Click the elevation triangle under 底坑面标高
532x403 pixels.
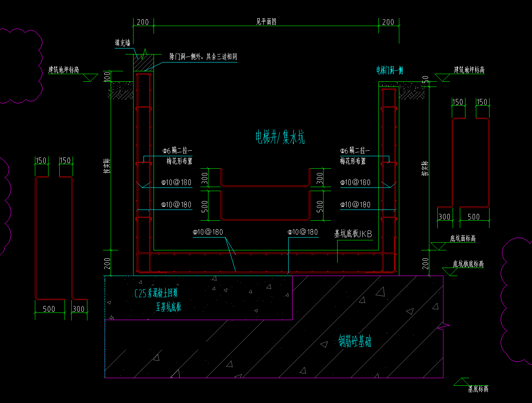click(x=438, y=246)
